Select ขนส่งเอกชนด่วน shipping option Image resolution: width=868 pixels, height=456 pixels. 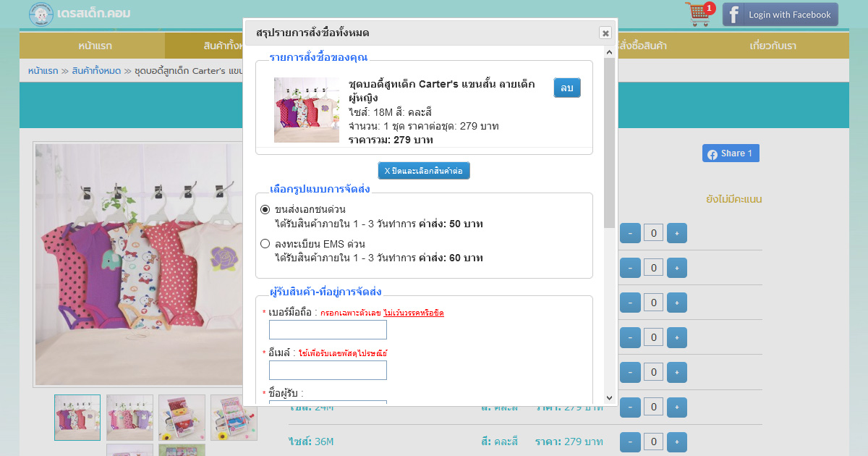click(x=265, y=209)
